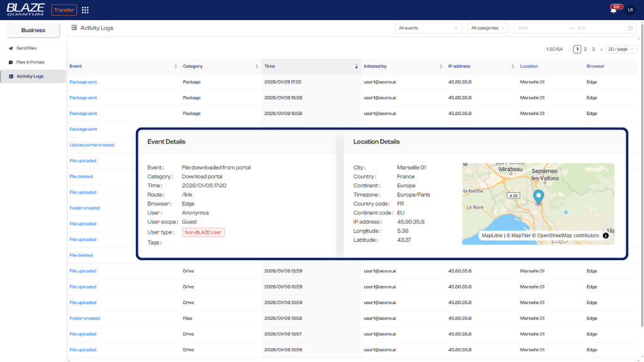Open the apps grid icon in top bar

[85, 9]
